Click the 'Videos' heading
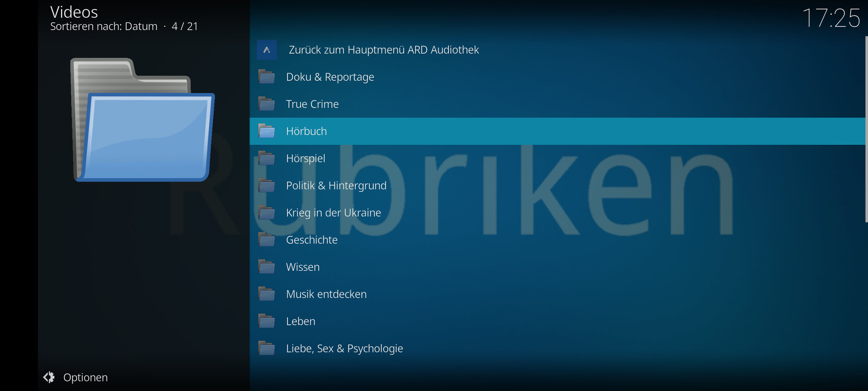The height and width of the screenshot is (391, 868). tap(74, 12)
